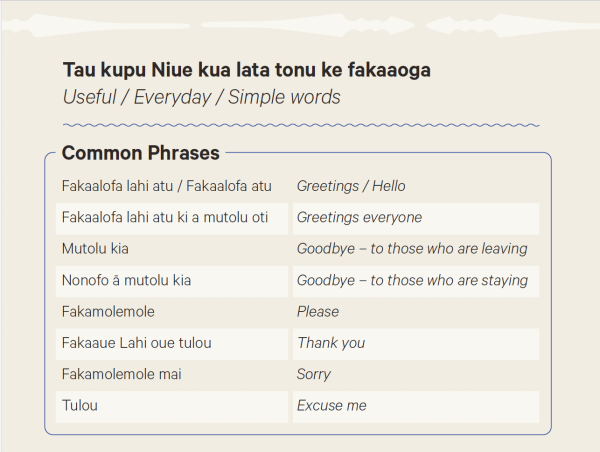Click the translation 'Greetings / Hello'
The height and width of the screenshot is (452, 600).
351,186
